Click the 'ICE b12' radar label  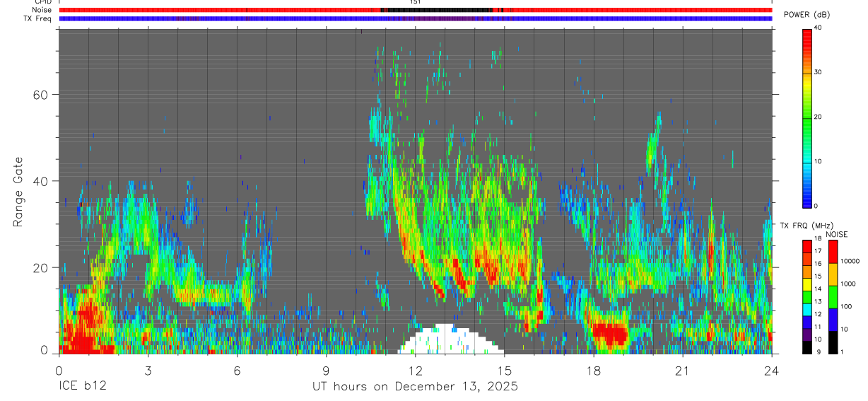pyautogui.click(x=82, y=387)
